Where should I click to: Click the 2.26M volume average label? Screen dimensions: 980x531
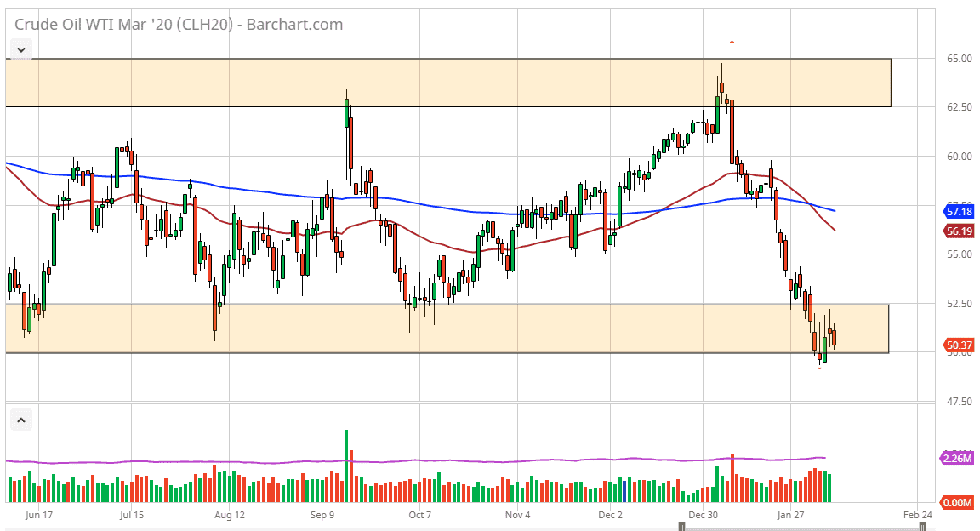958,459
